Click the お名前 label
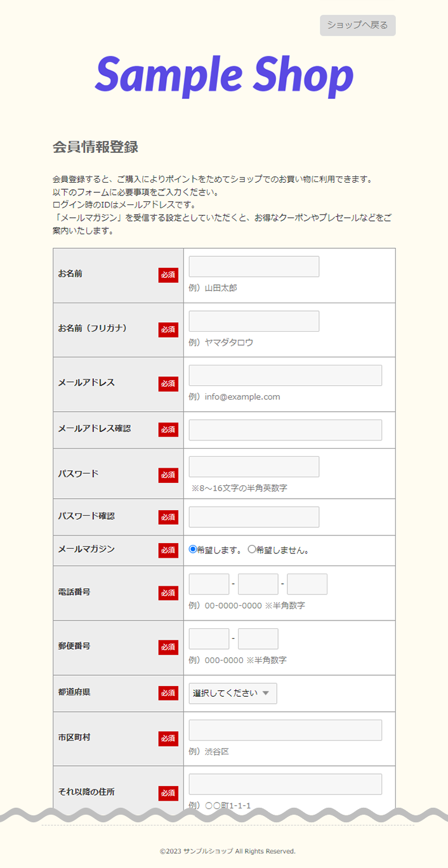The image size is (448, 868). coord(70,273)
